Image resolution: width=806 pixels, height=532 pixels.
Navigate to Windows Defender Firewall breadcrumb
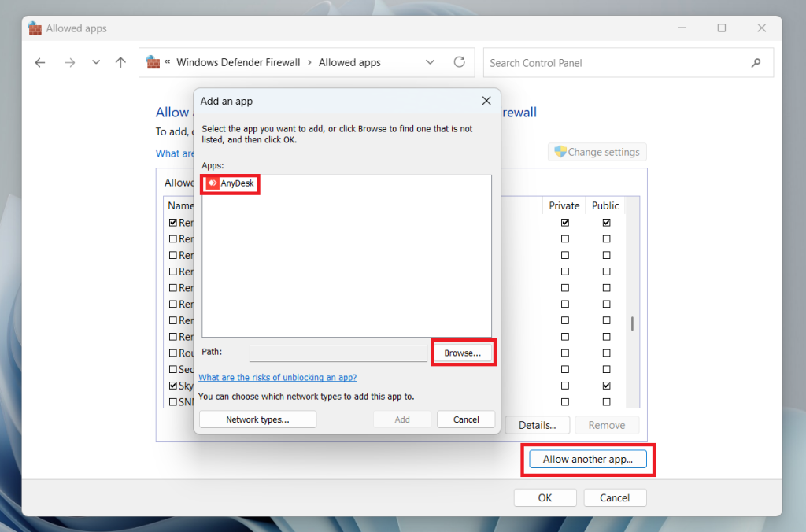(x=238, y=62)
